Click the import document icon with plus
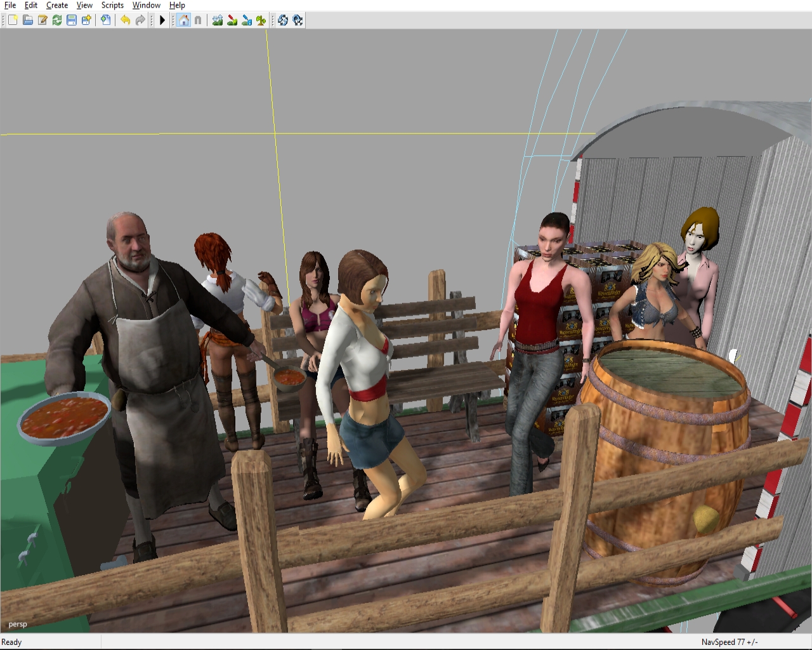This screenshot has width=812, height=650. [105, 20]
